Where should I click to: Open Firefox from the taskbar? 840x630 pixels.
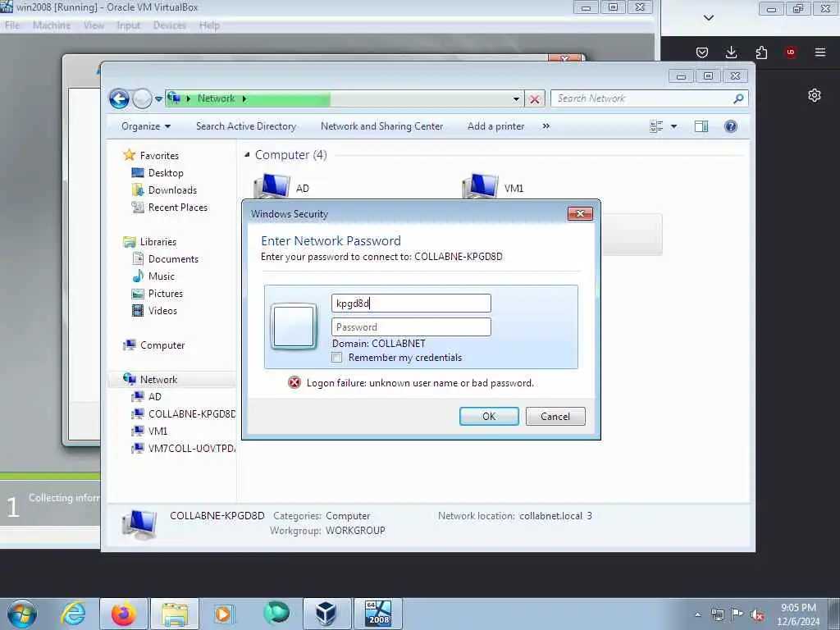(123, 614)
